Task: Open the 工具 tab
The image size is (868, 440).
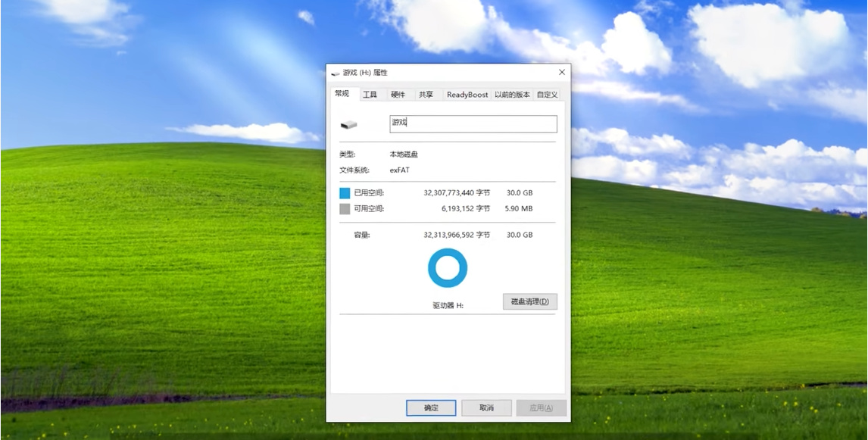Action: pos(370,95)
